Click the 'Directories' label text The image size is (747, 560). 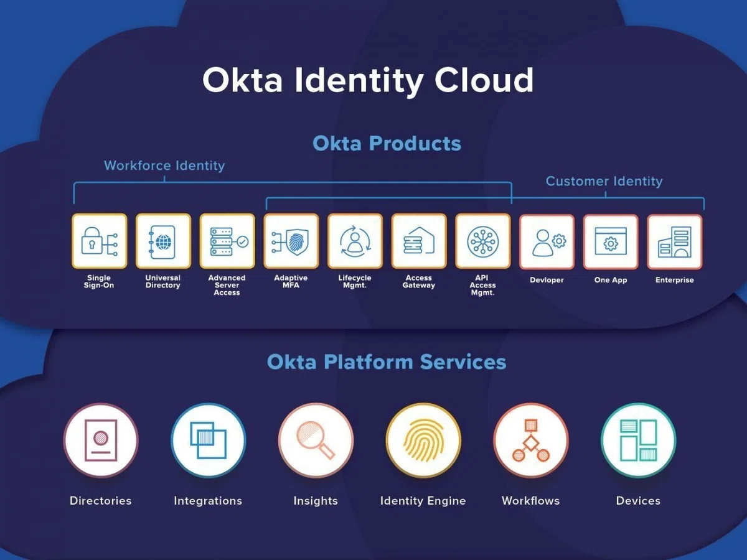[101, 501]
